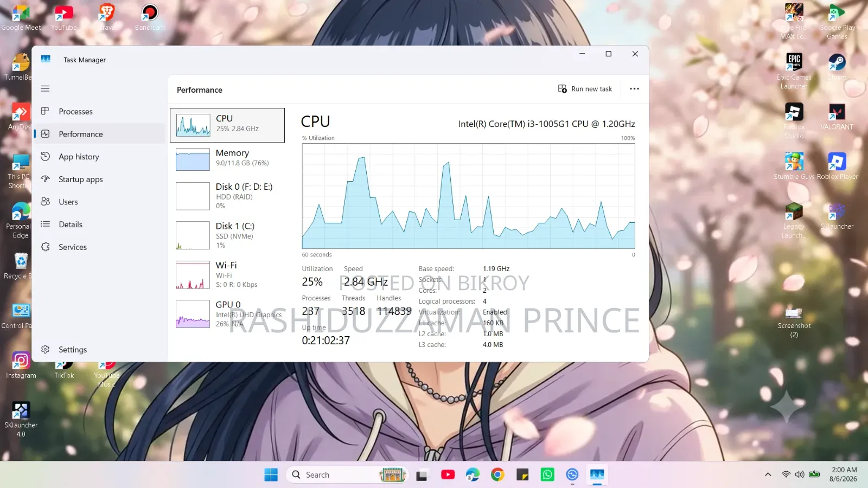The width and height of the screenshot is (868, 488).
Task: Go to the Processes page
Action: tap(100, 111)
